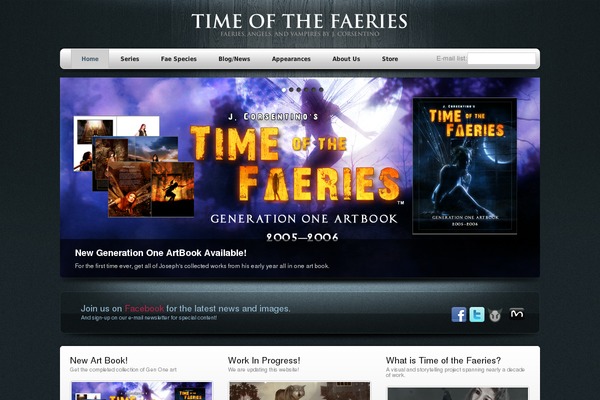Select the fifth slideshow dot

pos(314,90)
